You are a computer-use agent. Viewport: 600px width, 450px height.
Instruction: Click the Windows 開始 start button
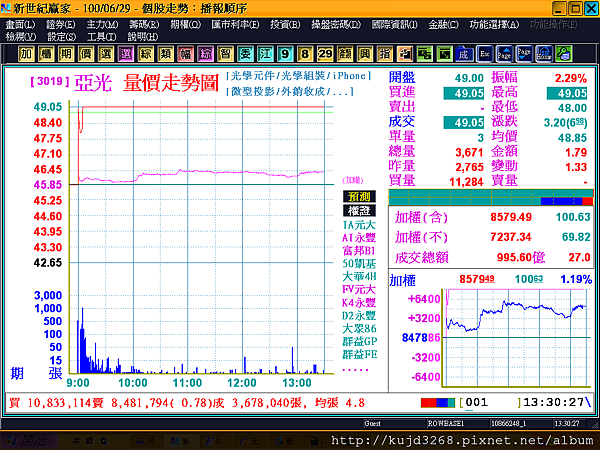(x=30, y=441)
